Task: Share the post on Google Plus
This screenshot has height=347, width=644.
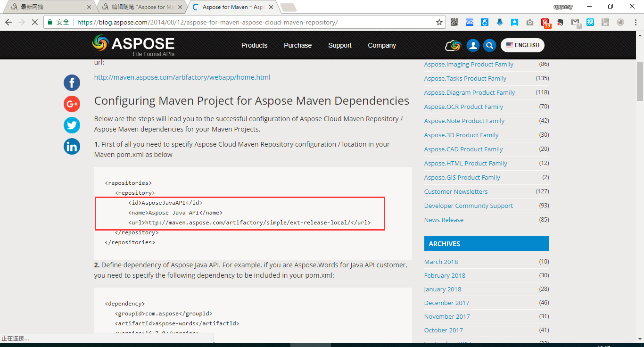Action: (x=72, y=104)
